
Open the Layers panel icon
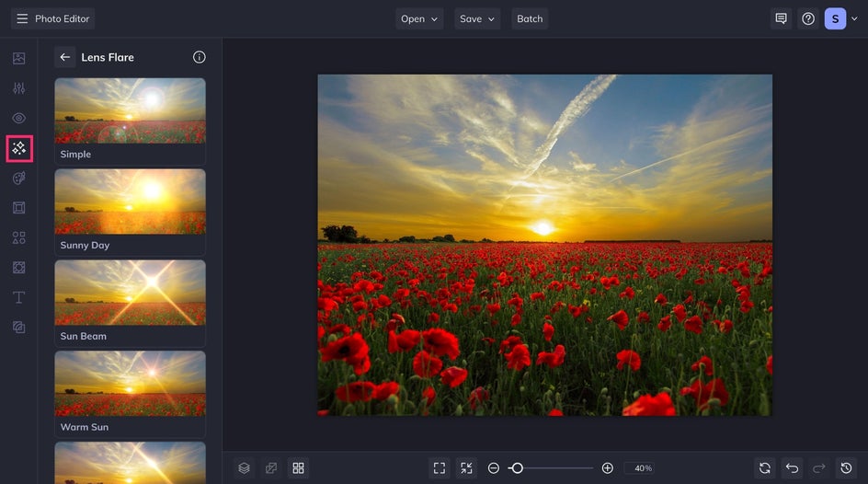click(x=245, y=468)
